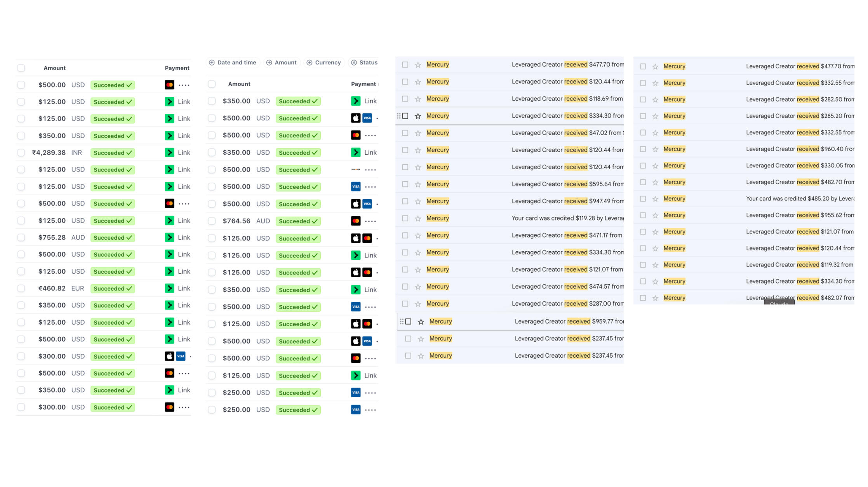The height and width of the screenshot is (487, 868).
Task: Open the Amount filter chip
Action: (x=282, y=63)
